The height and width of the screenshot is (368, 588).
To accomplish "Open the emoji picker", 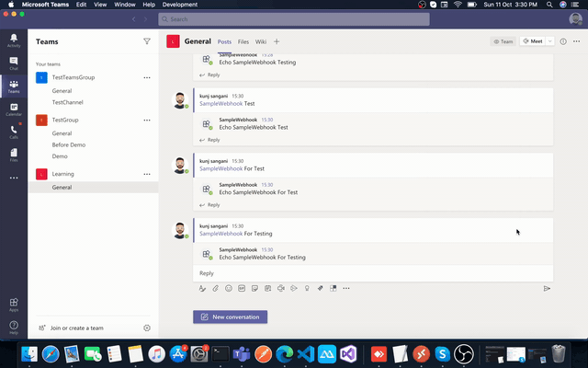I will tap(229, 288).
